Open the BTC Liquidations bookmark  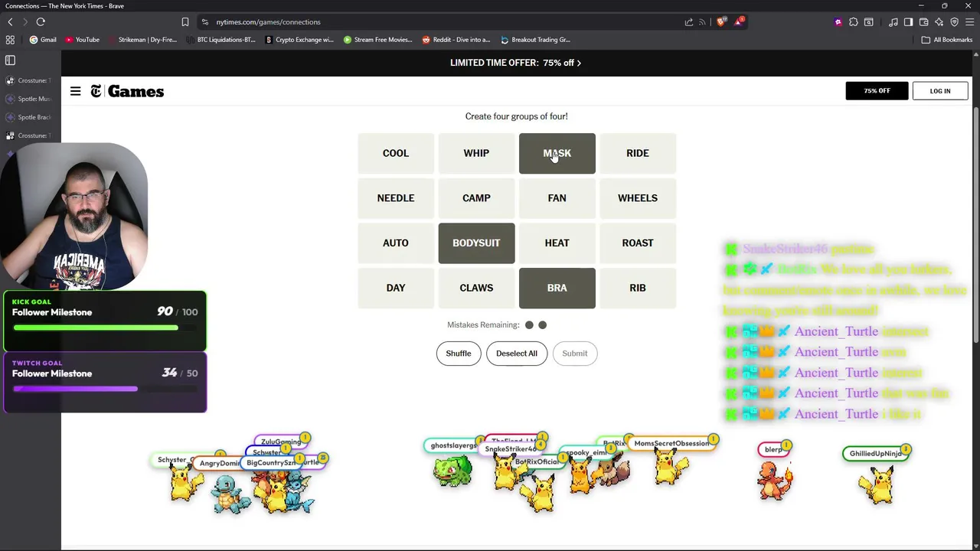220,40
